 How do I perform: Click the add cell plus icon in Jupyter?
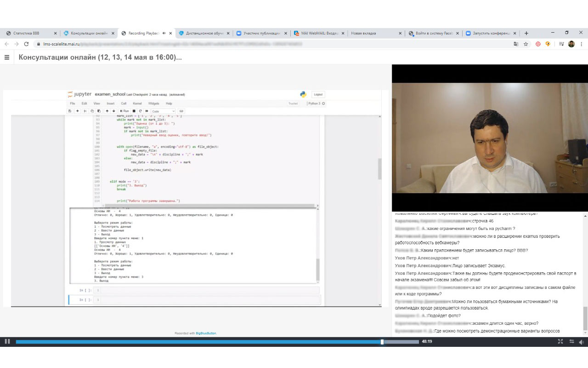[77, 111]
